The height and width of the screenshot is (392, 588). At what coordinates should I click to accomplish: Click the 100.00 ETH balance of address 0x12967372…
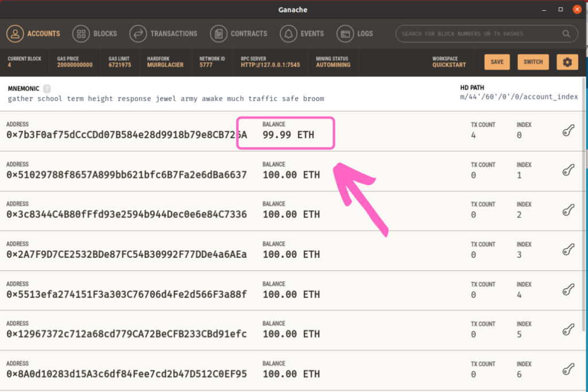point(291,334)
